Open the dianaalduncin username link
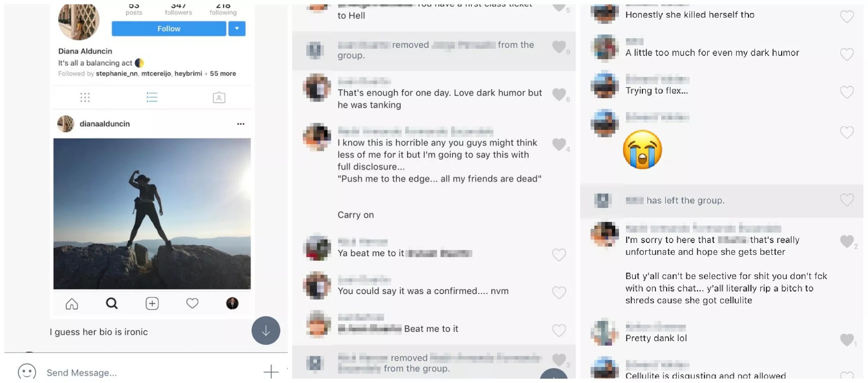The width and height of the screenshot is (868, 383). click(104, 124)
